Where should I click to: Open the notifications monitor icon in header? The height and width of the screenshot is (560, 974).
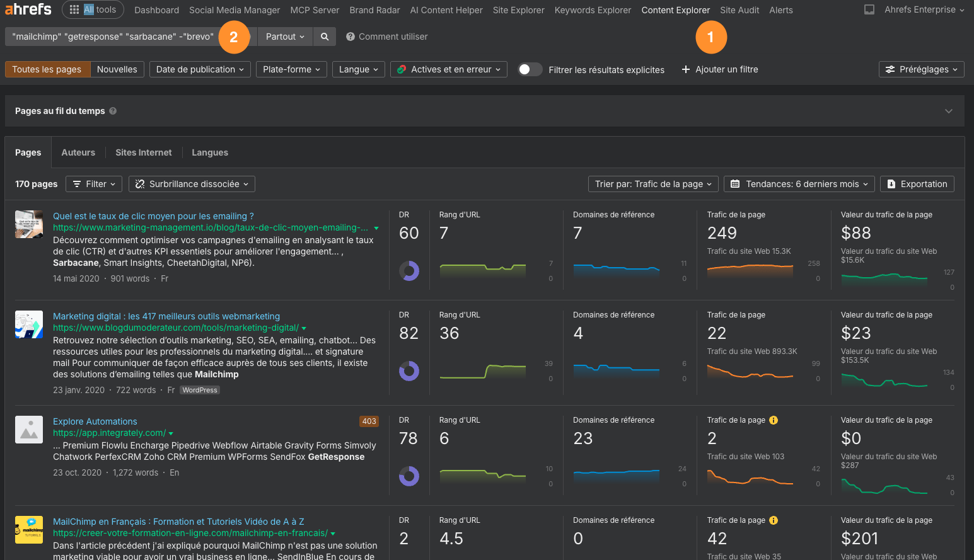pyautogui.click(x=869, y=10)
